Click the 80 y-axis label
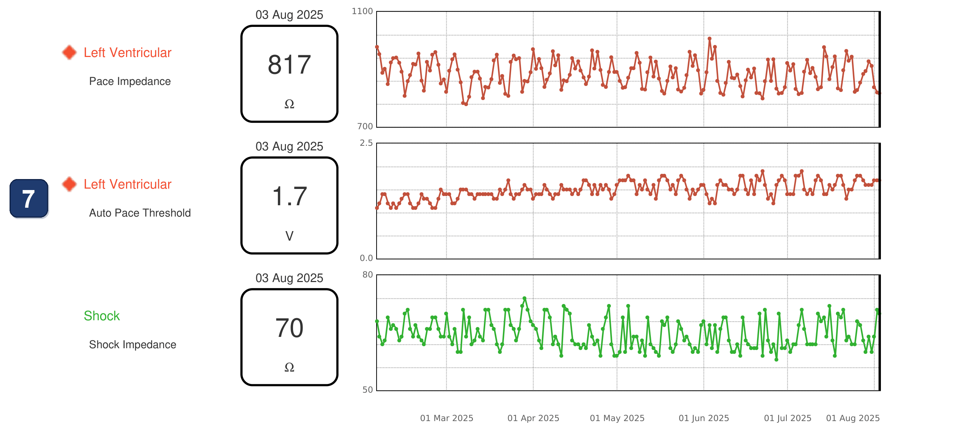Image resolution: width=980 pixels, height=425 pixels. tap(367, 274)
